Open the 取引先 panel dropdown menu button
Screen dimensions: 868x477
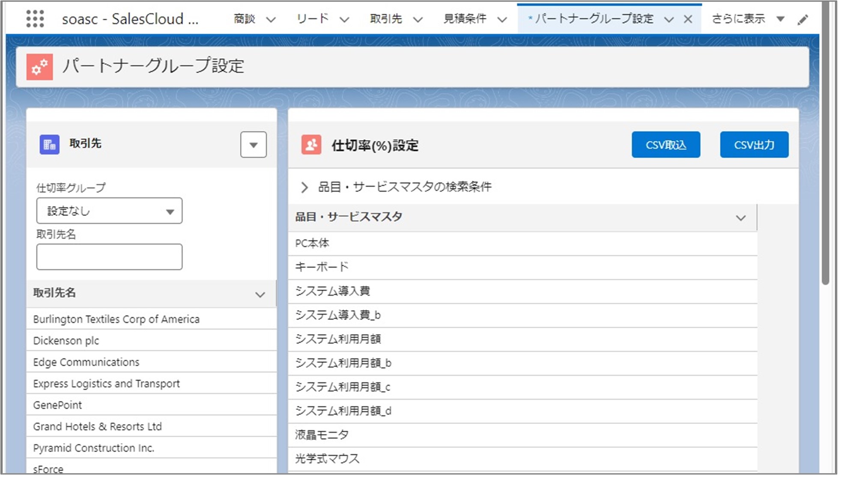pyautogui.click(x=254, y=145)
